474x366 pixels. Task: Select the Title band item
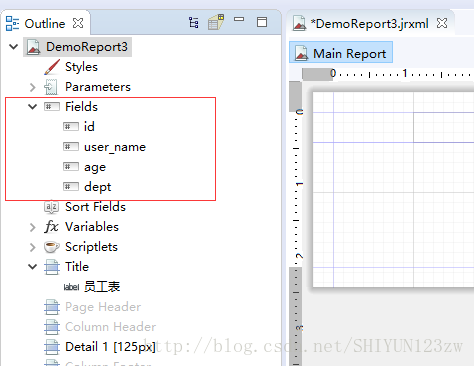[x=77, y=267]
